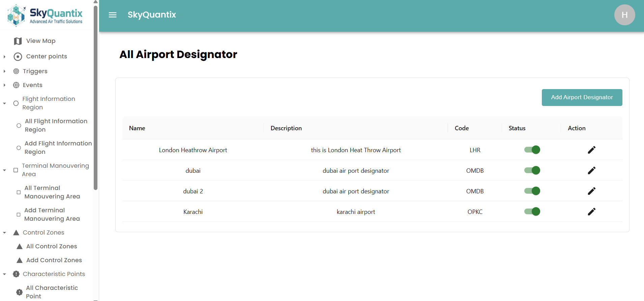This screenshot has width=644, height=301.
Task: Disable London Heathrow Airport status toggle
Action: (532, 150)
